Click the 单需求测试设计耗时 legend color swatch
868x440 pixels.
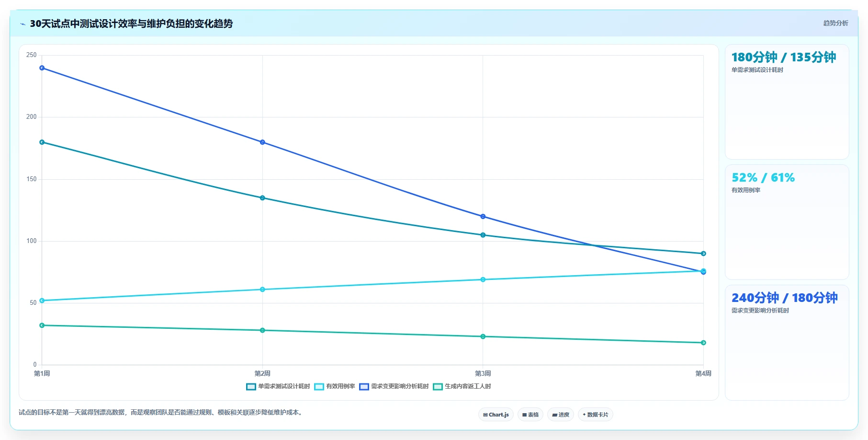(x=251, y=387)
